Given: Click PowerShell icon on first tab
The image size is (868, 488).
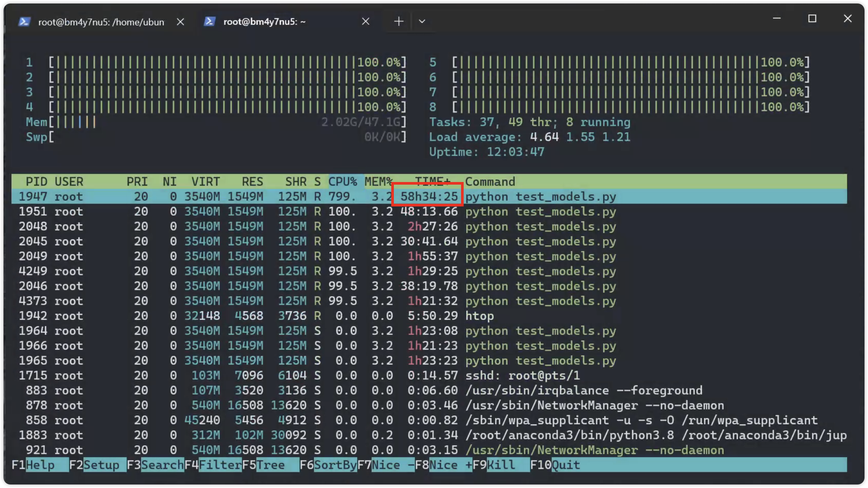Looking at the screenshot, I should tap(24, 22).
